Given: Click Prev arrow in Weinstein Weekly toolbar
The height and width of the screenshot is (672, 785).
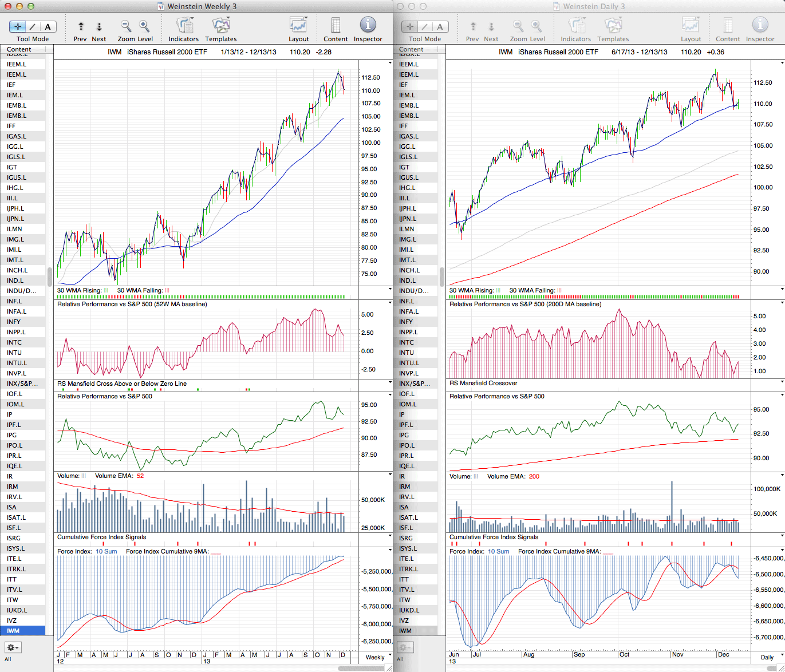Looking at the screenshot, I should point(81,26).
